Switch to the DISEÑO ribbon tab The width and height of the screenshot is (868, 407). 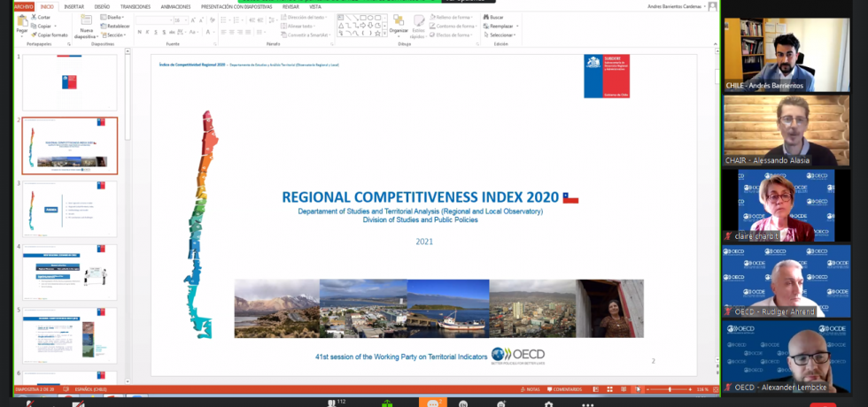coord(102,7)
